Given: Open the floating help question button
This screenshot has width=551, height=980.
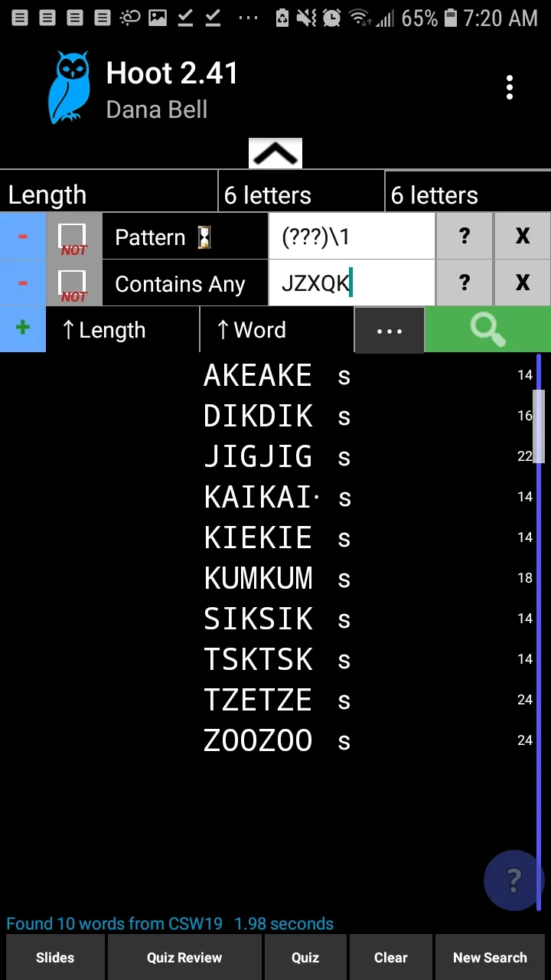Looking at the screenshot, I should pyautogui.click(x=514, y=880).
